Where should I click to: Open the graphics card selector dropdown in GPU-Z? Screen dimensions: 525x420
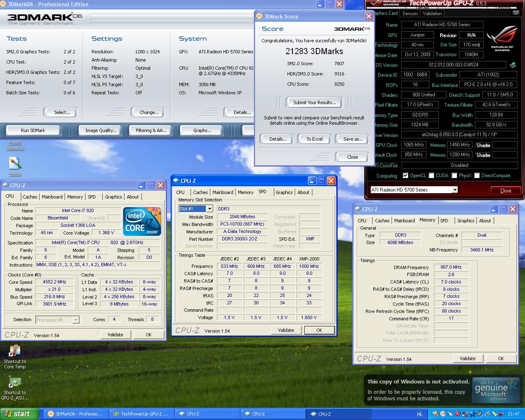point(454,190)
